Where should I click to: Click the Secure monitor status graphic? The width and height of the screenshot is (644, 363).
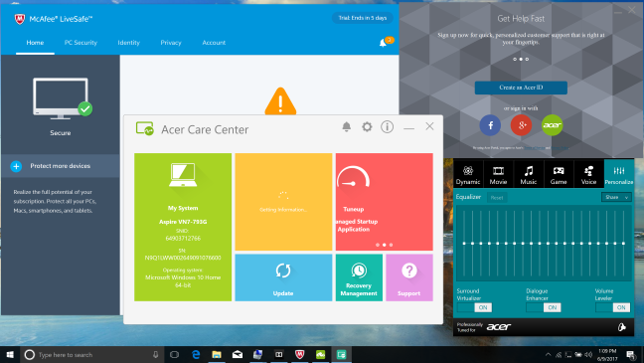[63, 98]
